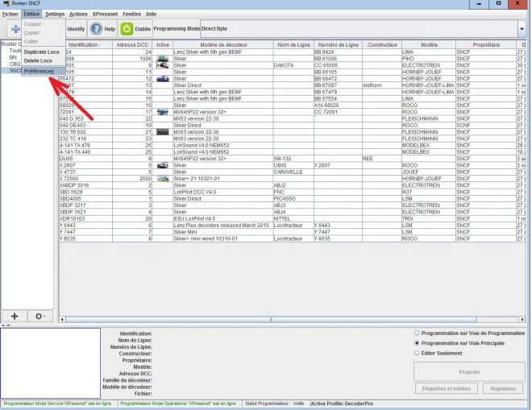Open the Programming Mode dropdown arrow

pyautogui.click(x=522, y=29)
